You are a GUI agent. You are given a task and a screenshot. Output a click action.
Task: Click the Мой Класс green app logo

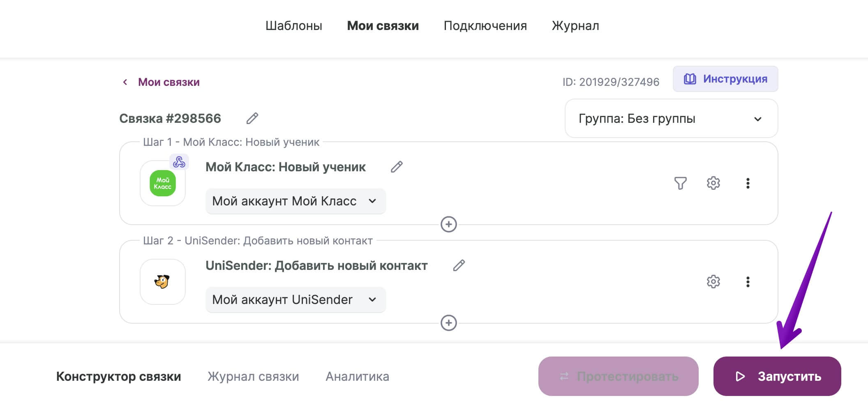pyautogui.click(x=163, y=183)
